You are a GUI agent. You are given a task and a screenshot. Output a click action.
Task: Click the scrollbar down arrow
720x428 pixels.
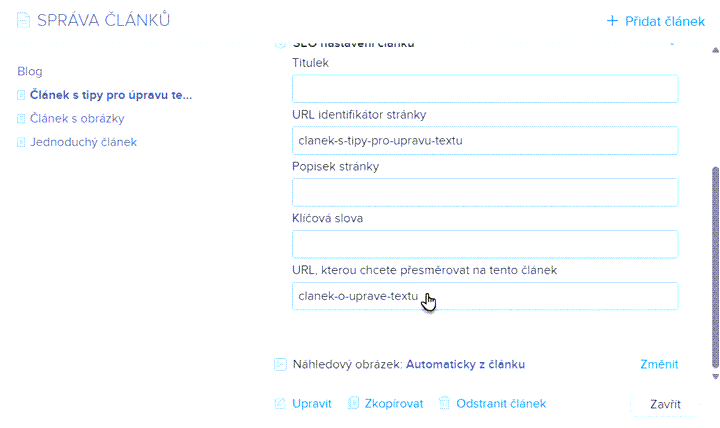715,376
